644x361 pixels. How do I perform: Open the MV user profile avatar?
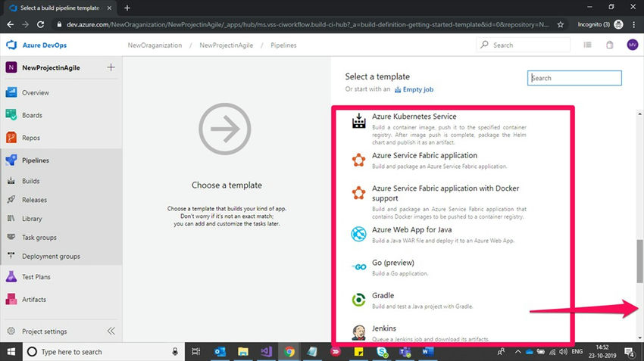(x=633, y=45)
